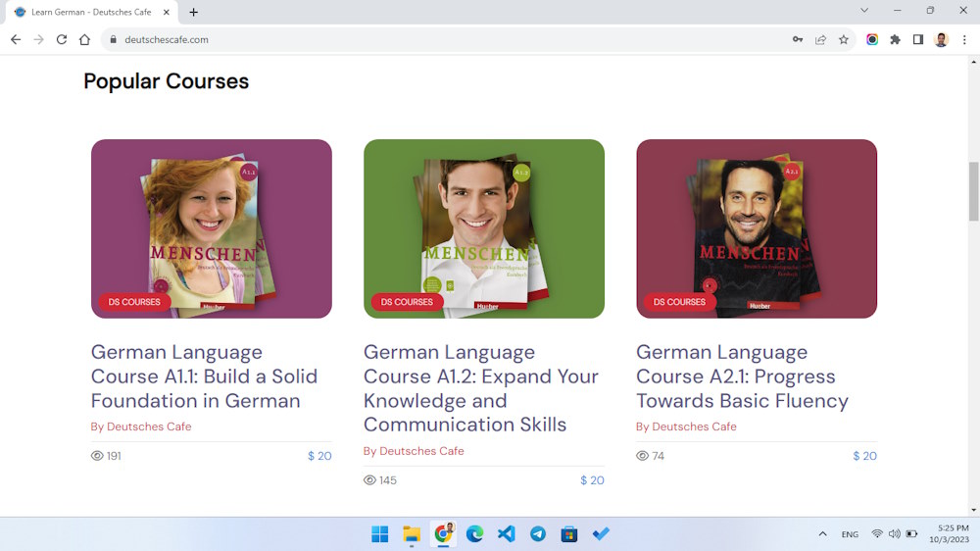Open saved passwords key icon
980x551 pixels.
(x=798, y=39)
